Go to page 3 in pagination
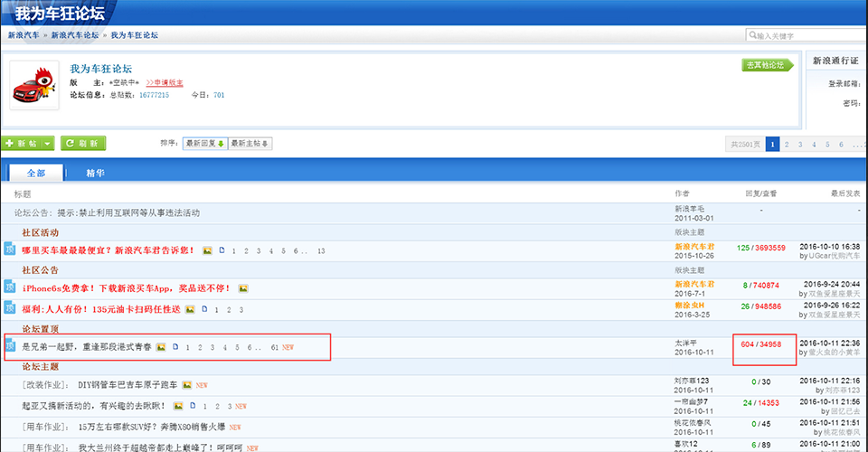The image size is (868, 452). point(800,144)
